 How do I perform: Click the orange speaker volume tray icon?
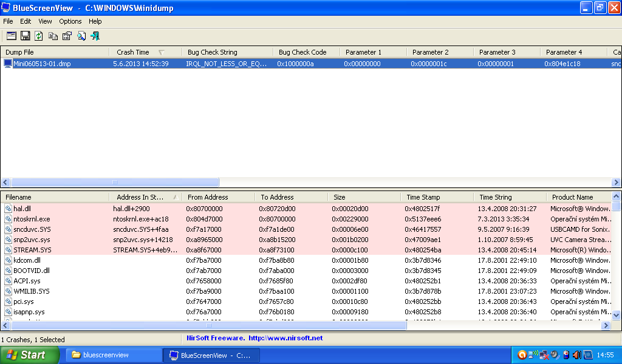click(576, 355)
